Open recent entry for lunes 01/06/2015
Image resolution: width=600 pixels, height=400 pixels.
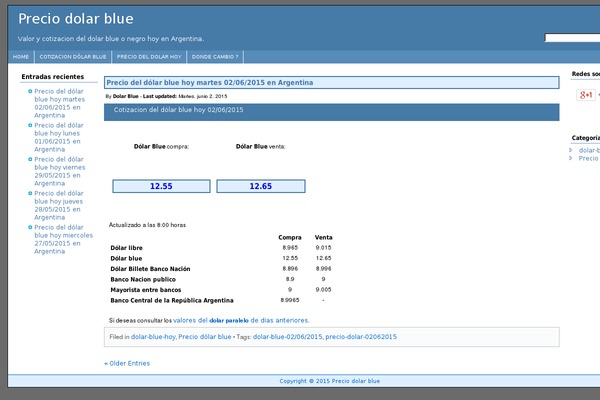pos(58,137)
